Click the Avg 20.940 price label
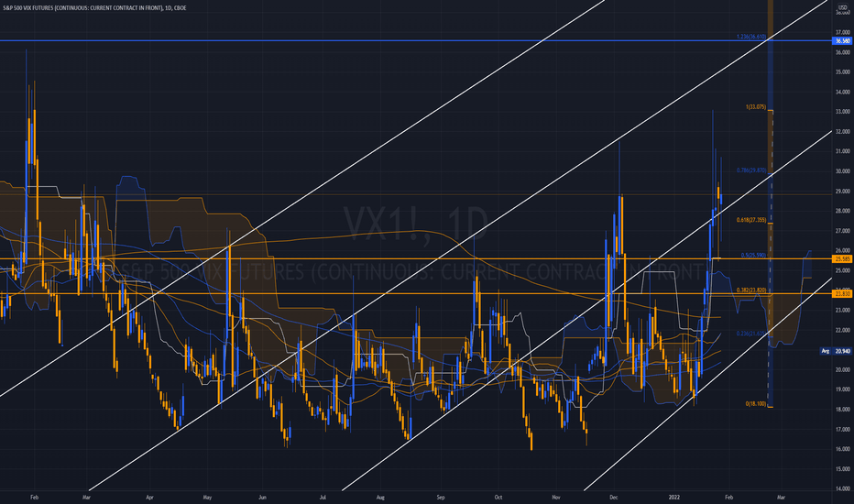Image resolution: width=854 pixels, height=504 pixels. (x=836, y=352)
